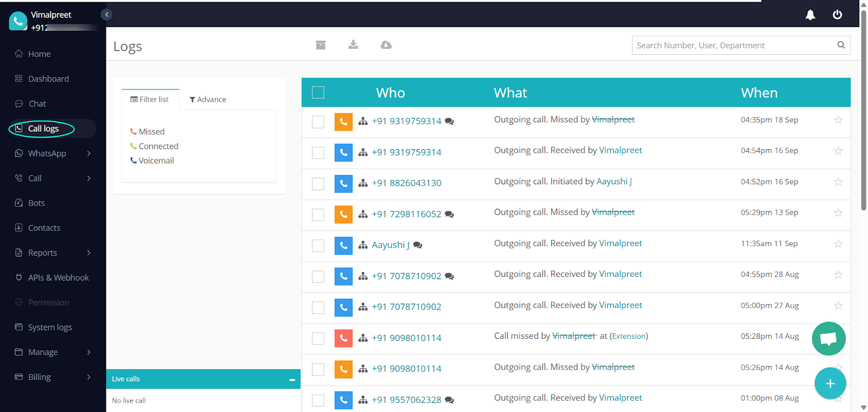Select the checkbox for Aayushi J row

click(x=318, y=246)
